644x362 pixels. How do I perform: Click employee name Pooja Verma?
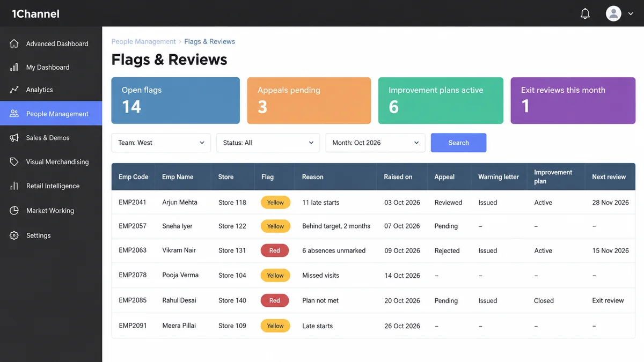click(180, 275)
